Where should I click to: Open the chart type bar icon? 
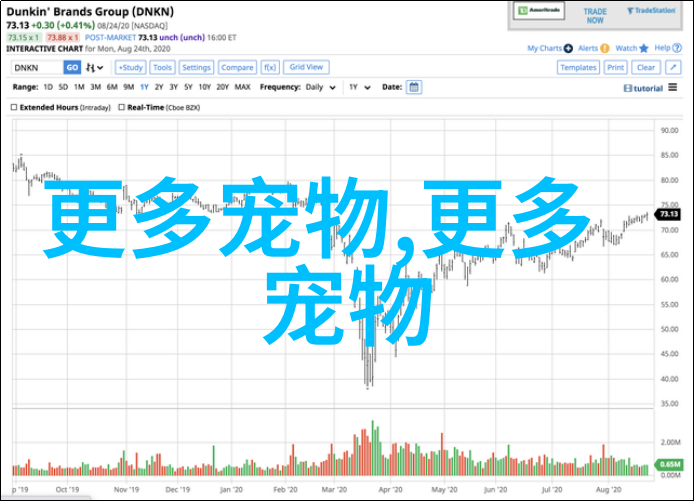click(x=90, y=68)
